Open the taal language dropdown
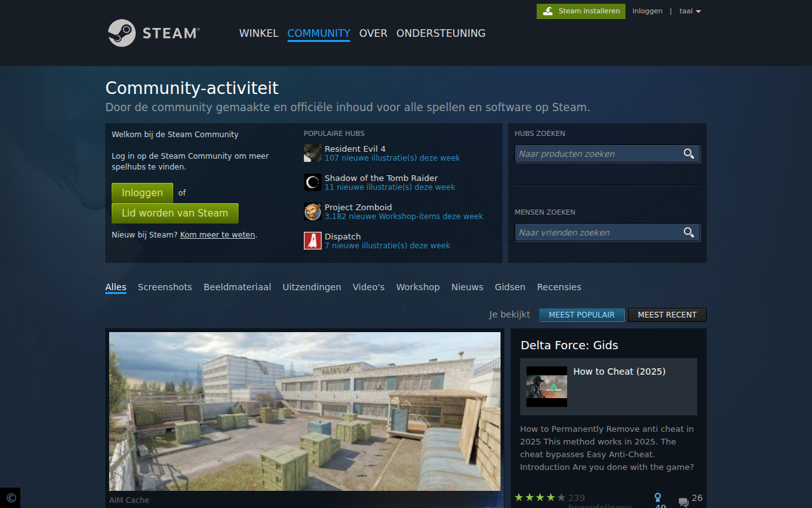This screenshot has height=508, width=812. pos(690,11)
